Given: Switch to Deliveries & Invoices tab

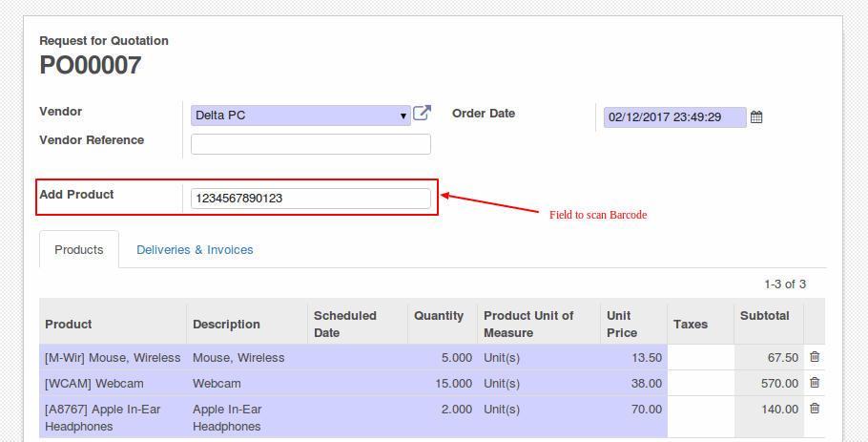Looking at the screenshot, I should (x=195, y=250).
